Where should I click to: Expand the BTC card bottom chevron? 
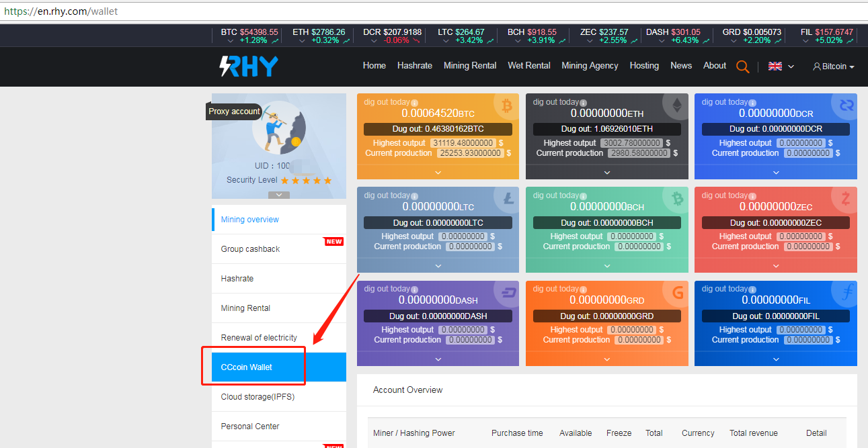438,173
